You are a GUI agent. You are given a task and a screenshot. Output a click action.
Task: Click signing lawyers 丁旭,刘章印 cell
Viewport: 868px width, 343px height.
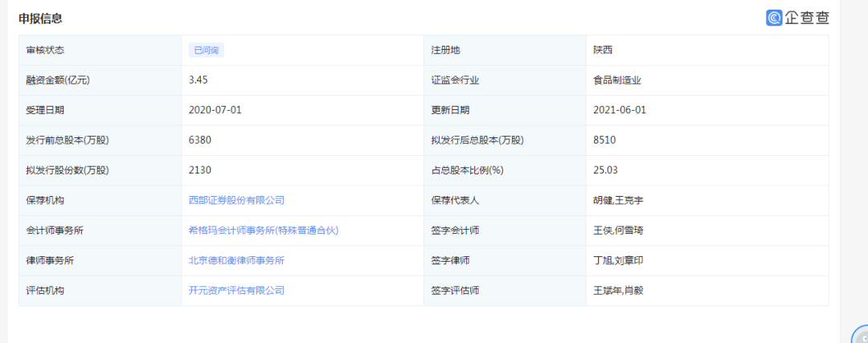tap(618, 260)
